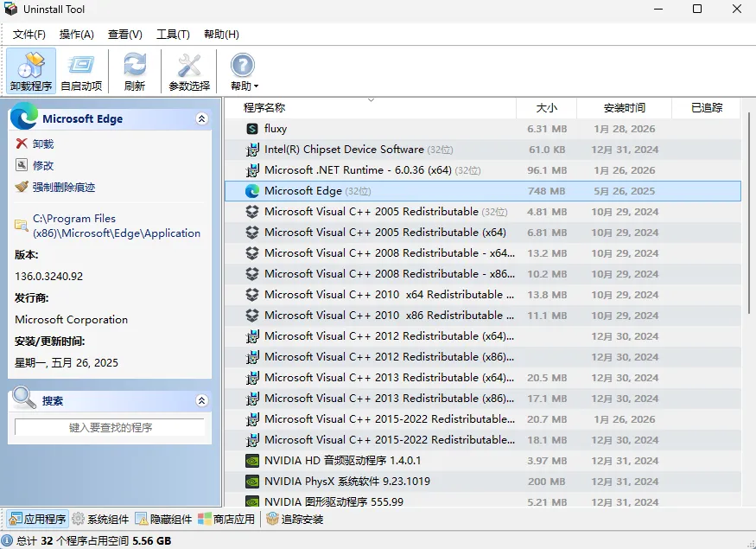756x549 pixels.
Task: Open the 帮助(H) menu
Action: point(221,35)
